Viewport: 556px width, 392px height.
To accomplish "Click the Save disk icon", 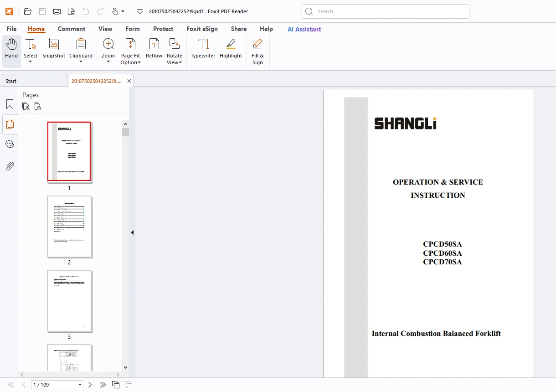I will 42,11.
